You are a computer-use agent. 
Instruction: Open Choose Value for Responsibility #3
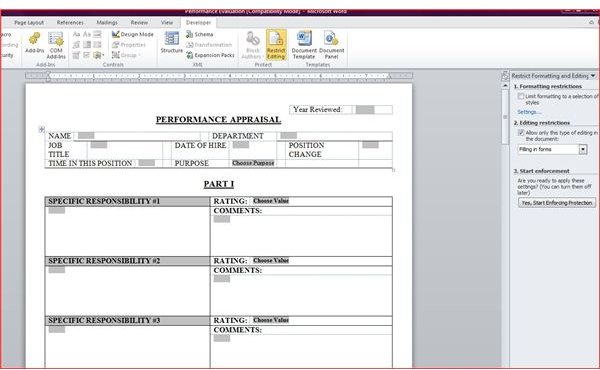(x=271, y=320)
